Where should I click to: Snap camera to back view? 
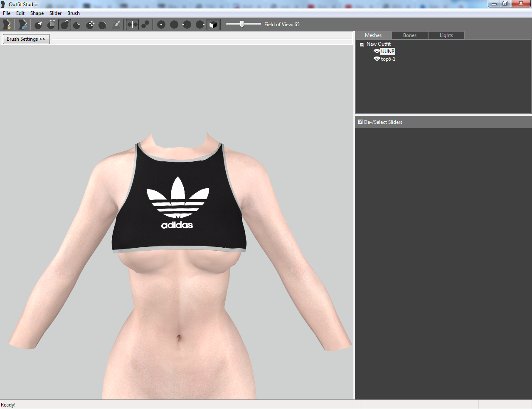click(174, 25)
